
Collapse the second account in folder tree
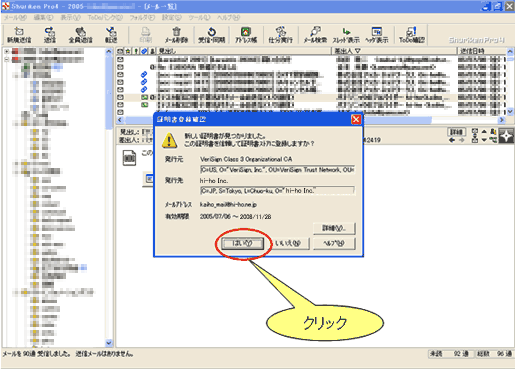pos(7,59)
